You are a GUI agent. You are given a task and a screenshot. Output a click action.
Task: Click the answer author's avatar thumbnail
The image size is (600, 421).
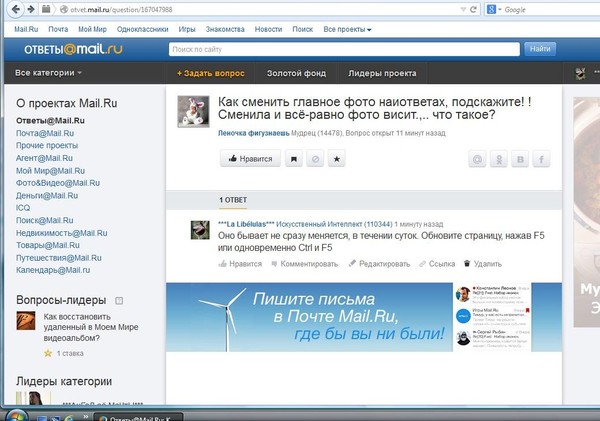click(x=200, y=230)
